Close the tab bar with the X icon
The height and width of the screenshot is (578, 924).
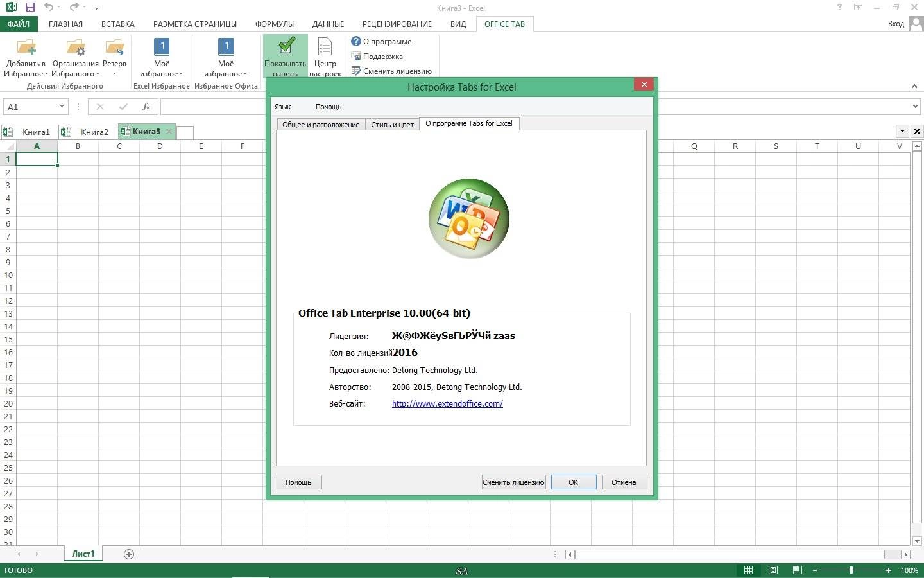click(x=917, y=131)
